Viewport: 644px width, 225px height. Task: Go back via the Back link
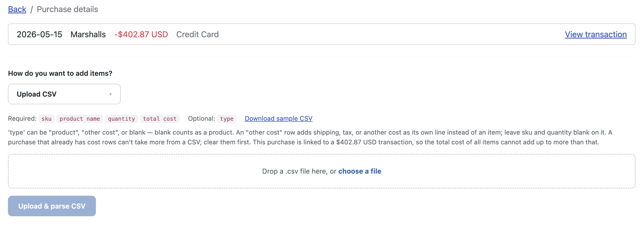pos(17,9)
